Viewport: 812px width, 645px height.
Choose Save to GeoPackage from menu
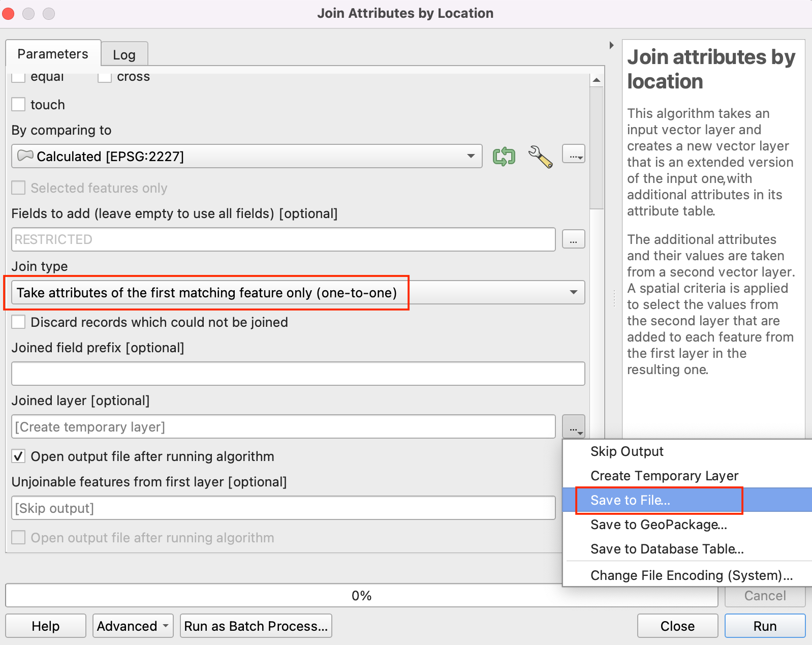(659, 525)
